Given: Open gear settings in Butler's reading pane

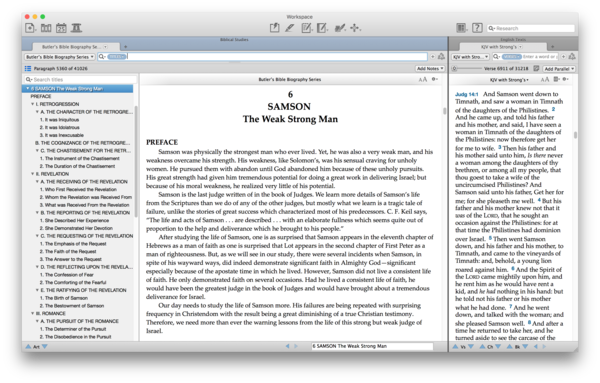Looking at the screenshot, I should point(435,80).
